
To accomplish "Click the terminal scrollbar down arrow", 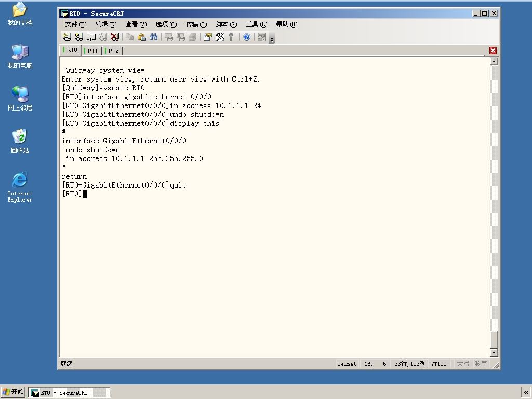I will (x=494, y=353).
